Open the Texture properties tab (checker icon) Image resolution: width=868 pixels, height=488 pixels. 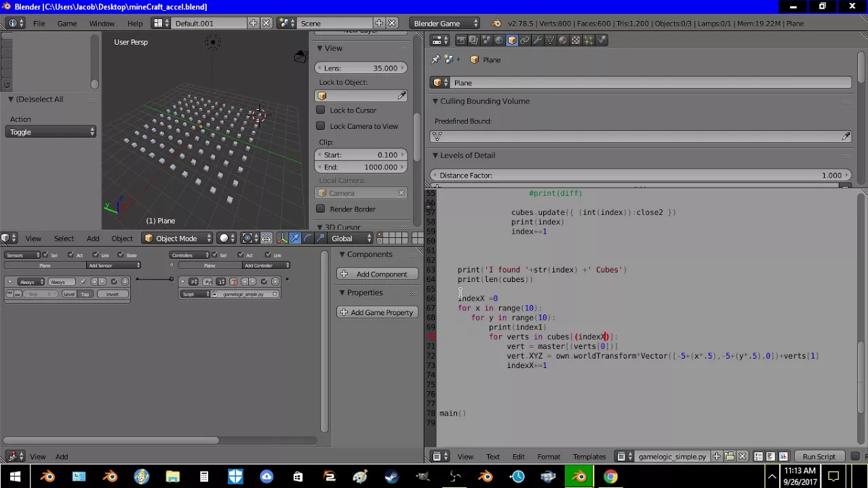(x=576, y=40)
